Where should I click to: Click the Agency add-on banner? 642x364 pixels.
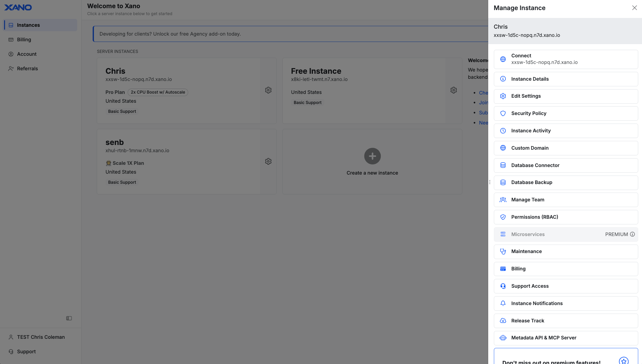point(290,34)
